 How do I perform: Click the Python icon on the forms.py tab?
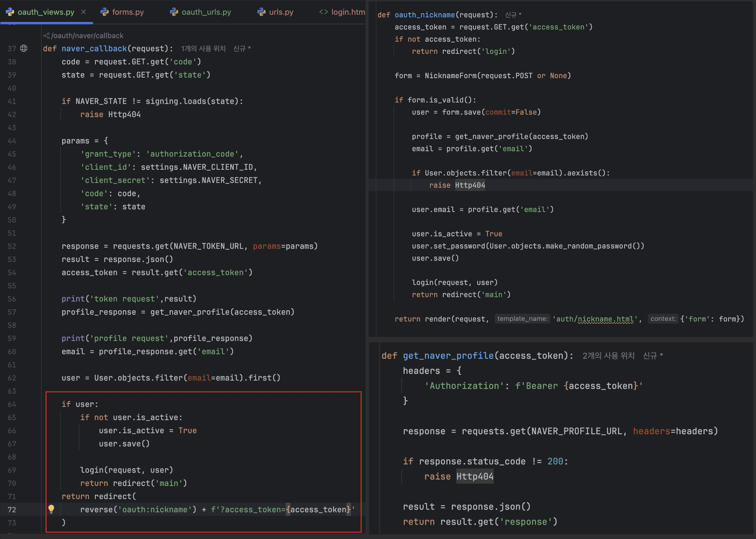click(105, 12)
